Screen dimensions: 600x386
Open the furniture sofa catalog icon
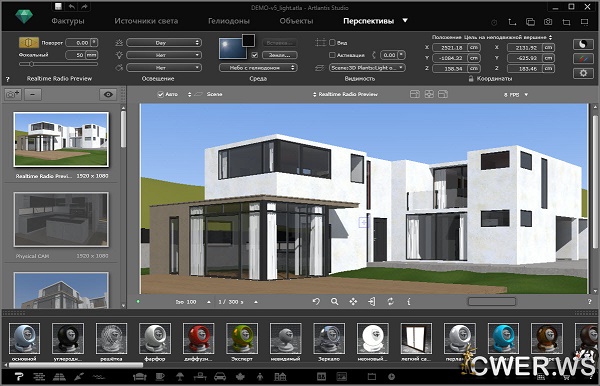[140, 377]
